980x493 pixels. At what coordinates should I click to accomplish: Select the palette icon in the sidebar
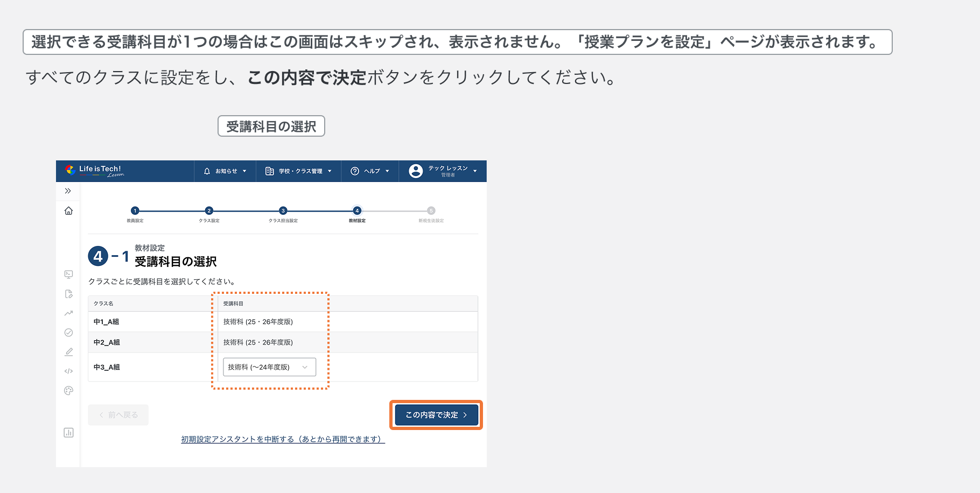pos(68,390)
